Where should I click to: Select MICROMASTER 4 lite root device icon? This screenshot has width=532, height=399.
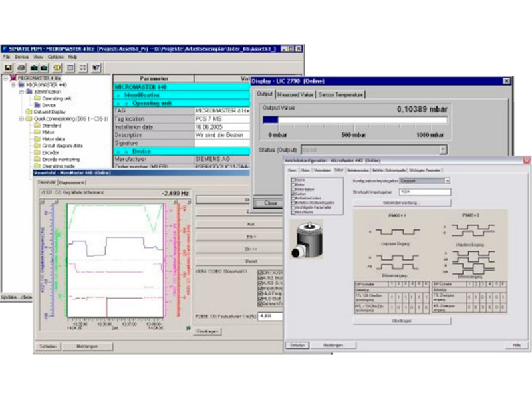[13, 78]
